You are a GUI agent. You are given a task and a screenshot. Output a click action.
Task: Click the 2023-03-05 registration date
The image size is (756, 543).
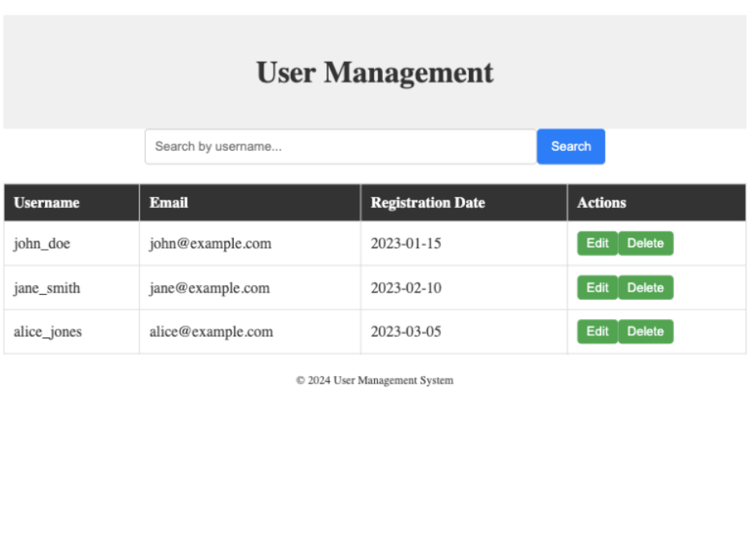tap(406, 331)
